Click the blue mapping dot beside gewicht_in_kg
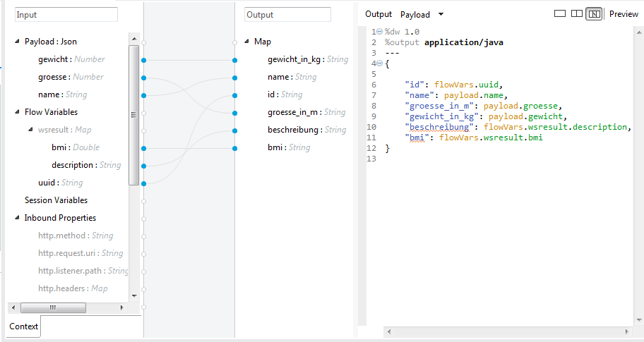This screenshot has height=342, width=644. [235, 60]
